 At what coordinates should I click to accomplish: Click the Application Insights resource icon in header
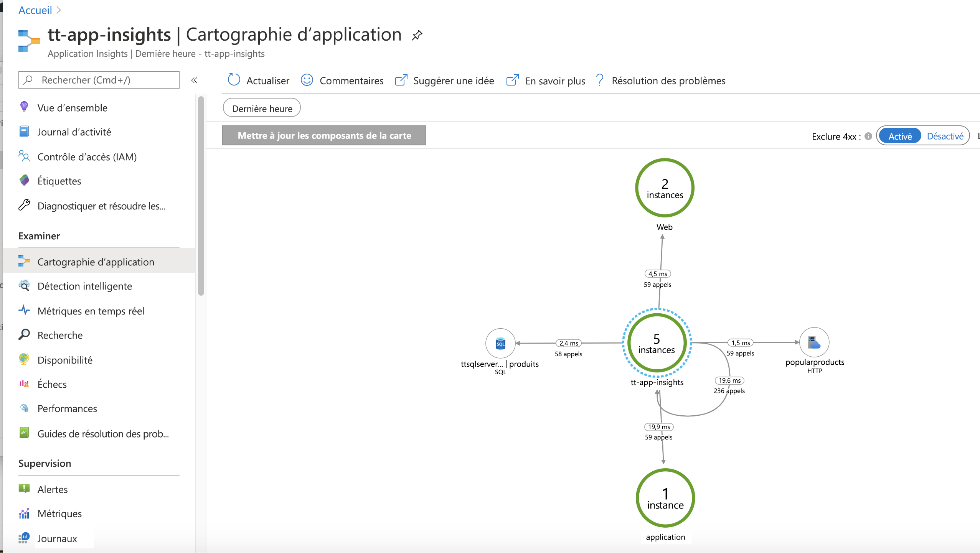click(x=29, y=41)
